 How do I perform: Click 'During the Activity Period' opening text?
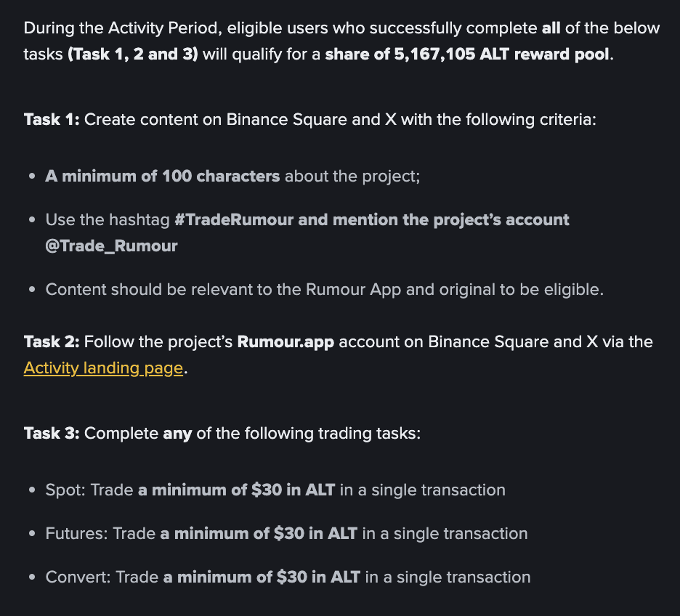[x=123, y=28]
